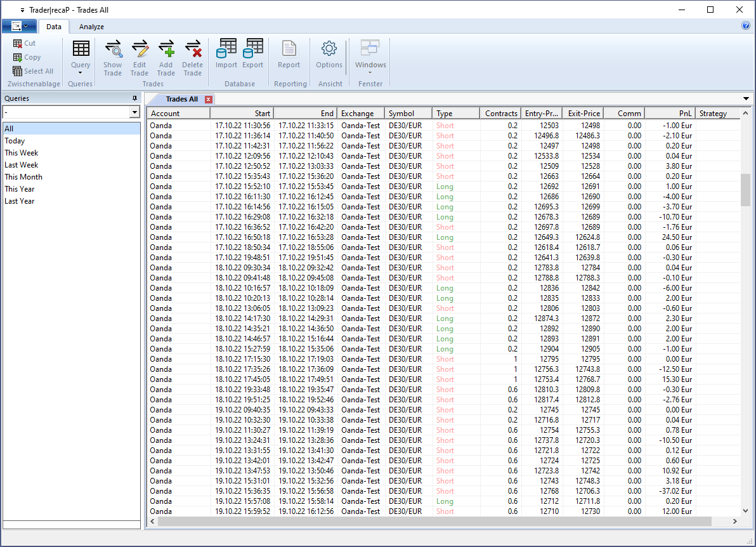
Task: Select the This Month query
Action: pos(72,177)
